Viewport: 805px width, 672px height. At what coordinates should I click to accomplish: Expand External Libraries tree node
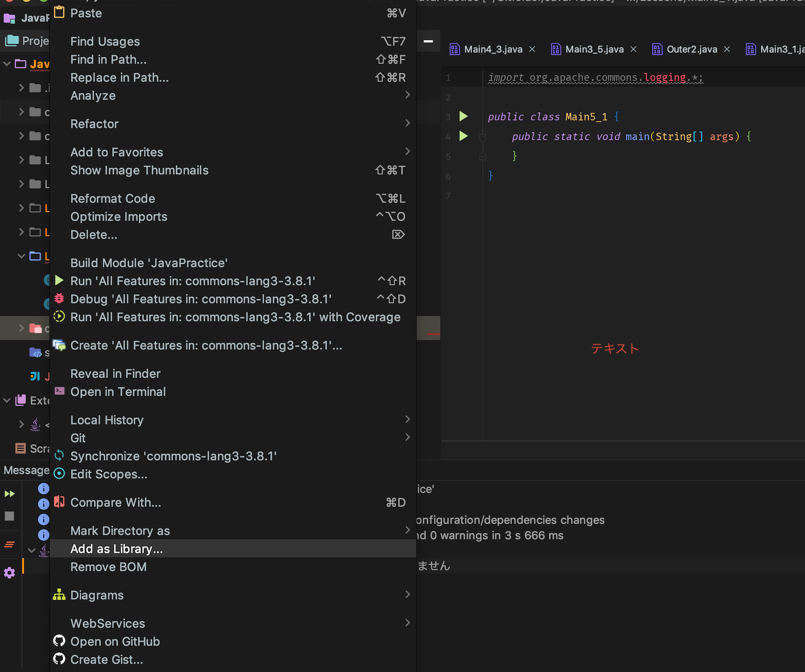(7, 400)
